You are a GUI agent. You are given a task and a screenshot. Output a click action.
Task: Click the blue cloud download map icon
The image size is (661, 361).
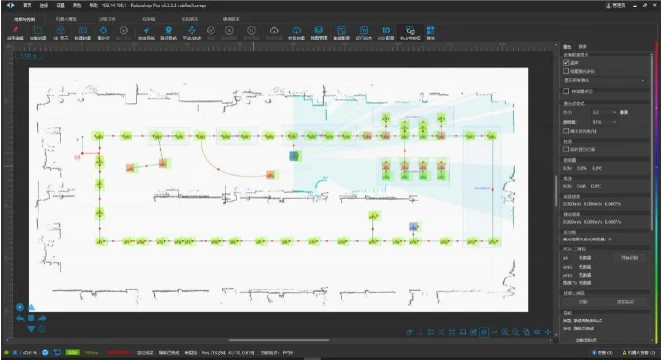pyautogui.click(x=297, y=30)
